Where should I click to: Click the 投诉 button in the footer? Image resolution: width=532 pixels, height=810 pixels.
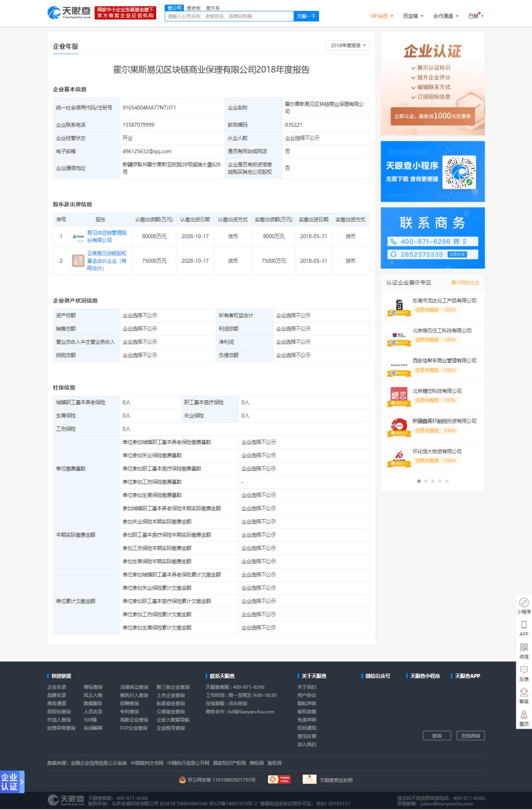[437, 736]
